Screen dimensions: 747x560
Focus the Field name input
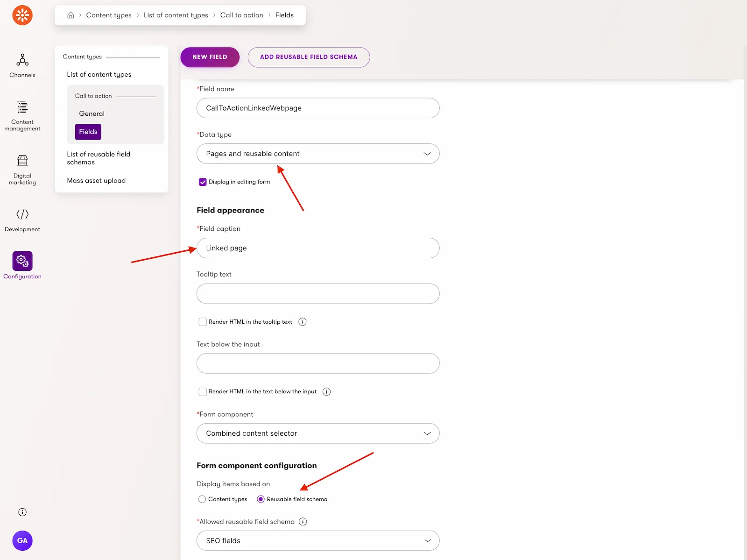(x=318, y=108)
